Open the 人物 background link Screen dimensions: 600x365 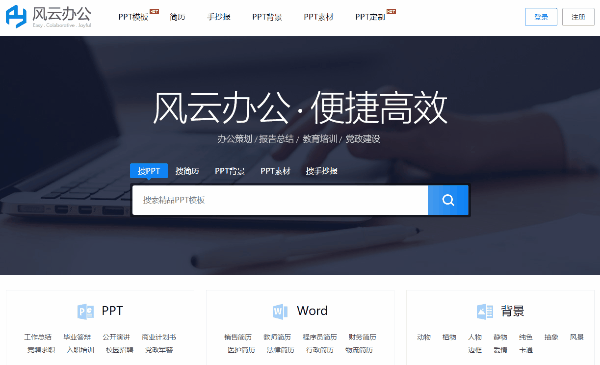tap(475, 337)
